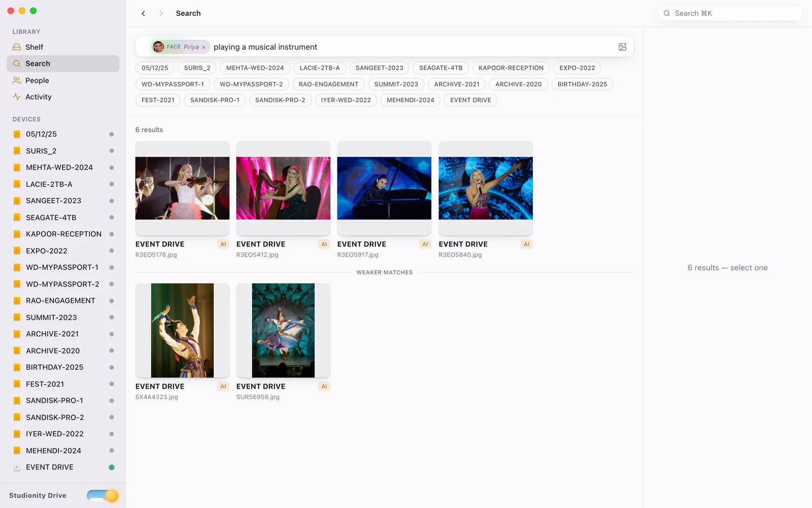This screenshot has height=508, width=812.
Task: Click the status dot for RAO-ENGAGEMENT device
Action: coord(112,301)
